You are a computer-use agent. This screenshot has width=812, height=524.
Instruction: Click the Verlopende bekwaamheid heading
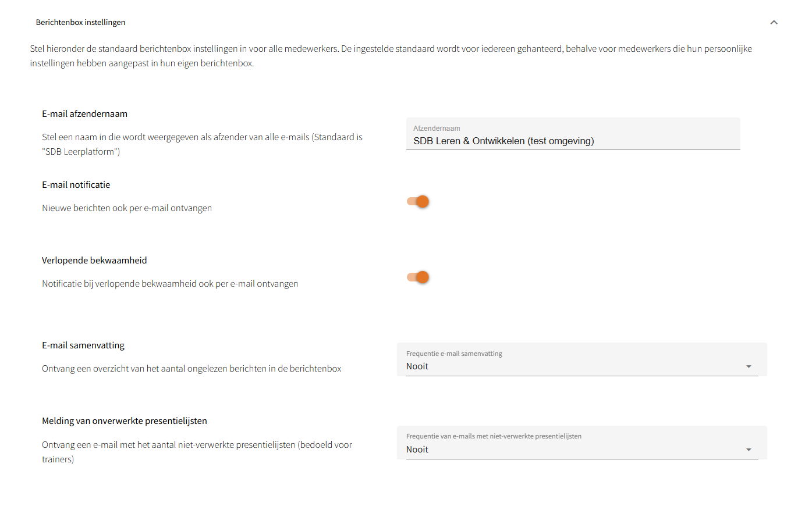(94, 261)
